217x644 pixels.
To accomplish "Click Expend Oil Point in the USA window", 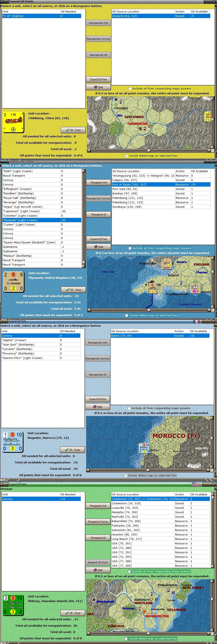I will tap(98, 562).
